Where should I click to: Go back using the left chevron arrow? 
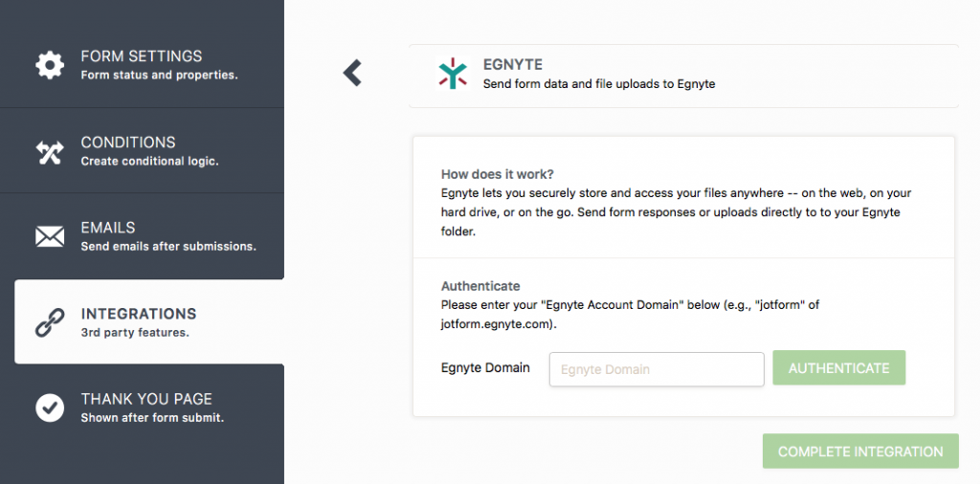click(353, 73)
